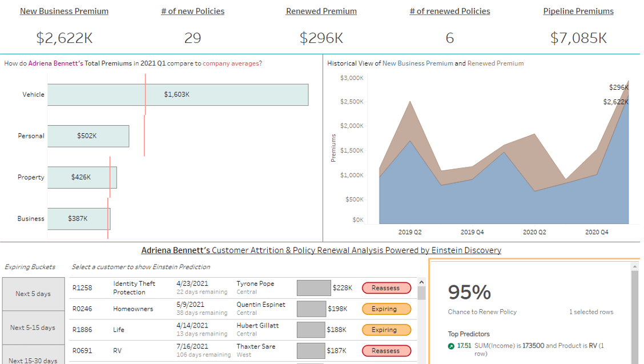The image size is (644, 364).
Task: Click the # of new Policies header
Action: tap(192, 11)
